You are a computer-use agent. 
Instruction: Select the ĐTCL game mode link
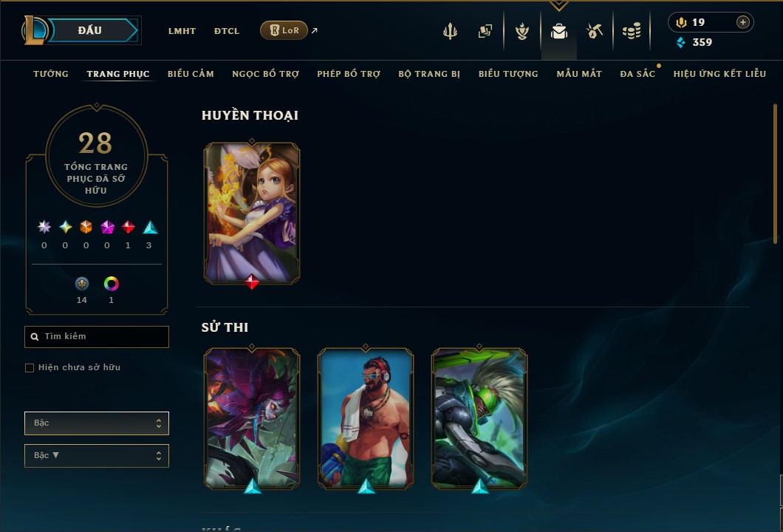[227, 31]
